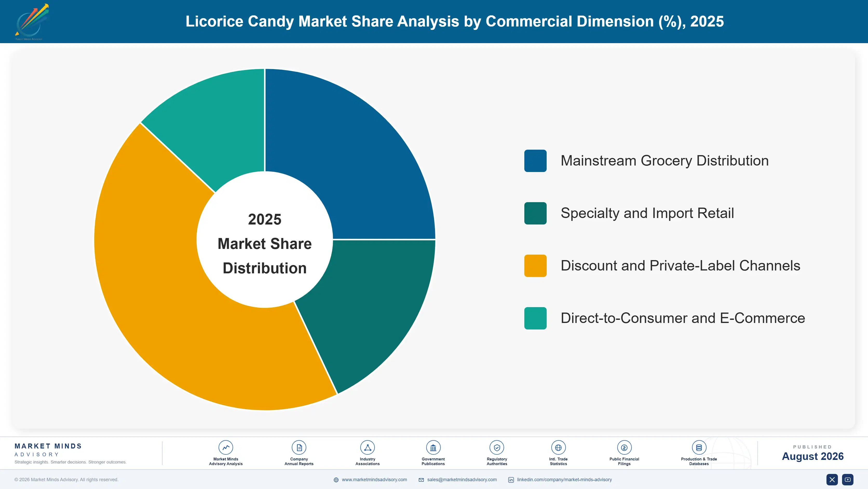The image size is (868, 489).
Task: Click sales@marketmindsadvisory.com email link
Action: [462, 480]
